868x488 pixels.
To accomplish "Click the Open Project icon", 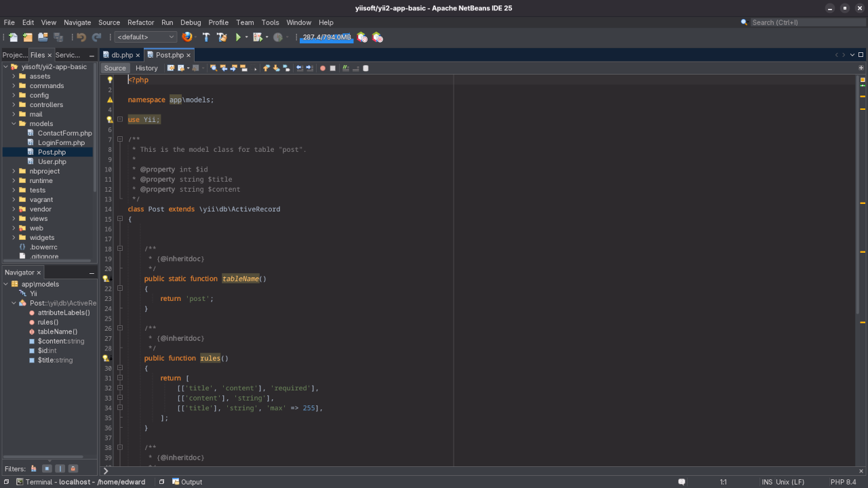I will [43, 37].
